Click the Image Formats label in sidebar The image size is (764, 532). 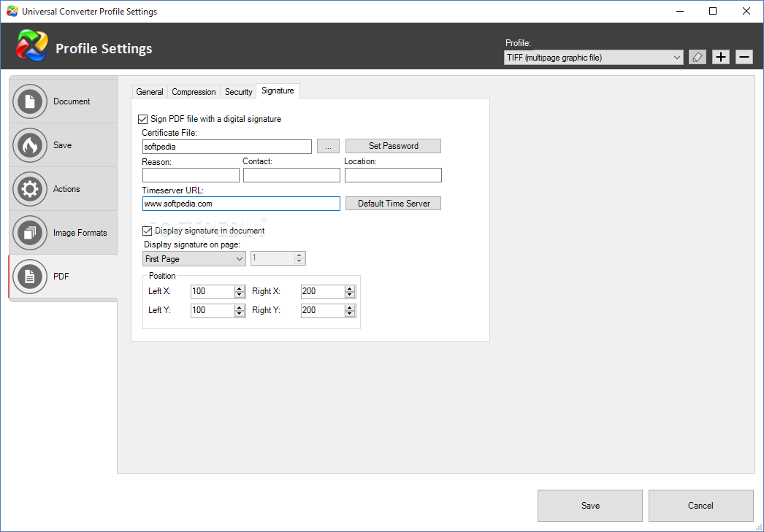[80, 233]
